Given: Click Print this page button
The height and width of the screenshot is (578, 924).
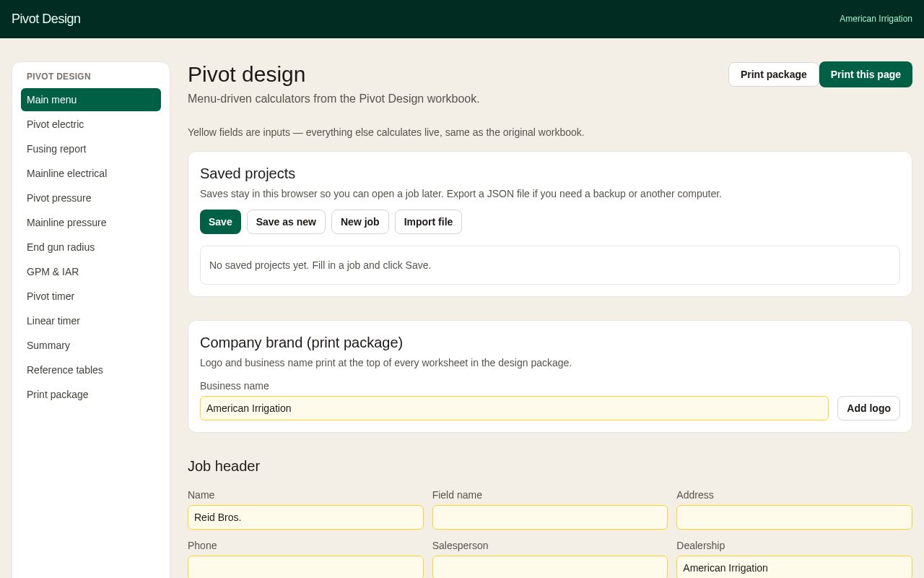Looking at the screenshot, I should (866, 74).
